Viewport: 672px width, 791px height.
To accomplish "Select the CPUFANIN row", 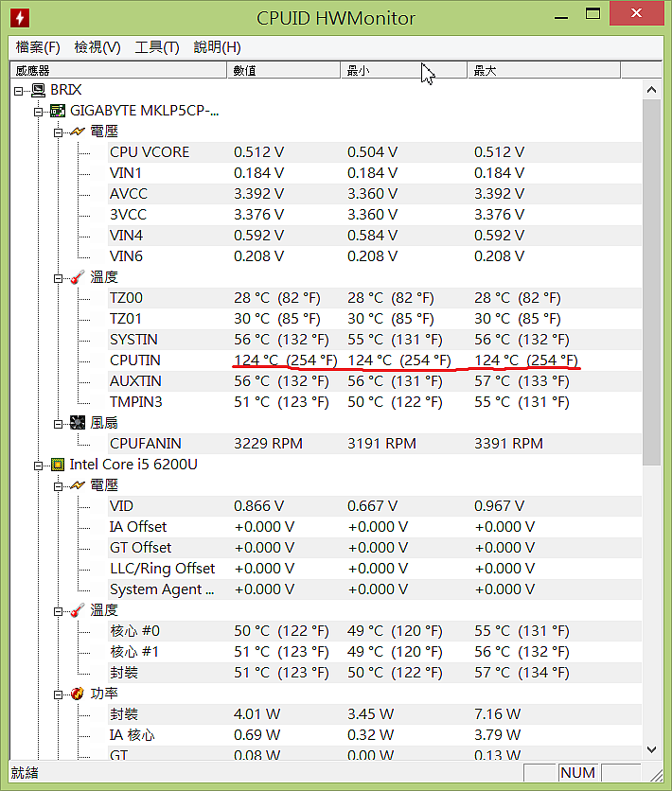I will (375, 444).
